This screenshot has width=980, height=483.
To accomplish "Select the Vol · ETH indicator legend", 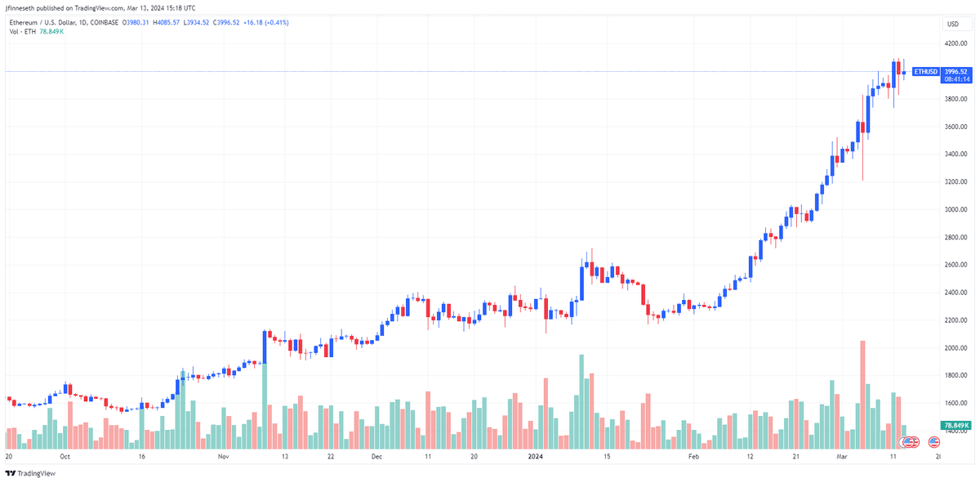I will pyautogui.click(x=23, y=31).
